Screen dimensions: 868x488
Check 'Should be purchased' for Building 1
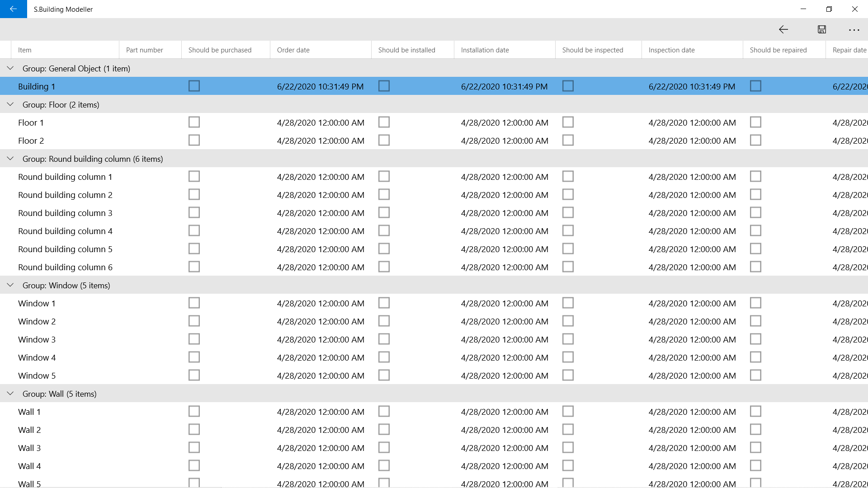[194, 86]
